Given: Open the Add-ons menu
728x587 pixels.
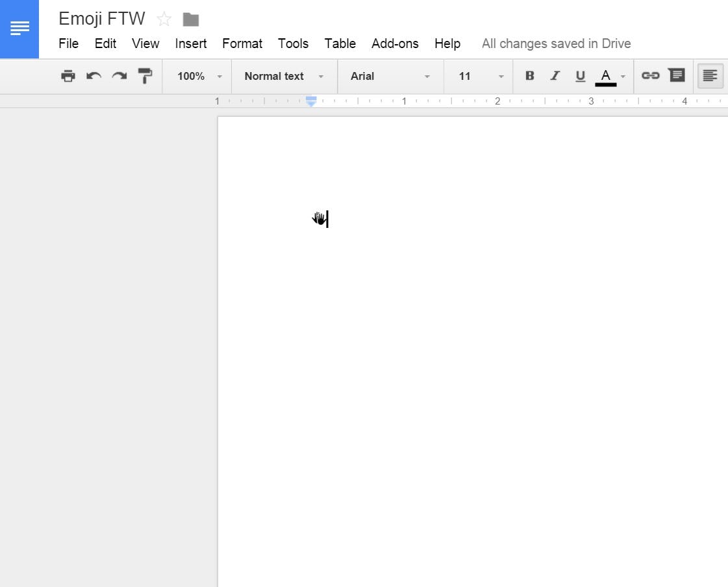Looking at the screenshot, I should (395, 44).
